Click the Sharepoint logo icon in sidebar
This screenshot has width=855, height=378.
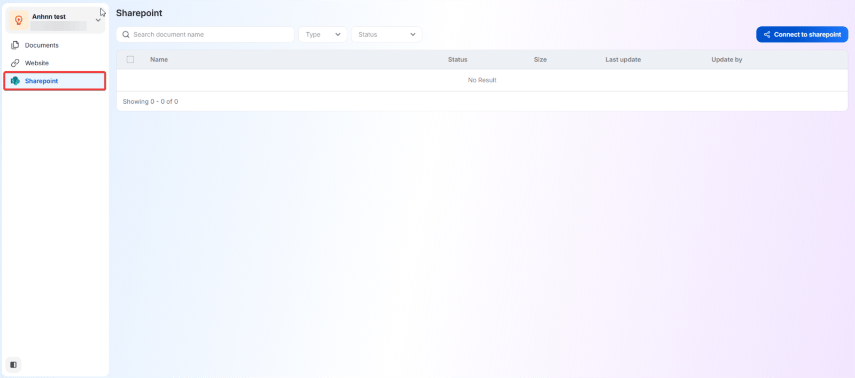15,81
